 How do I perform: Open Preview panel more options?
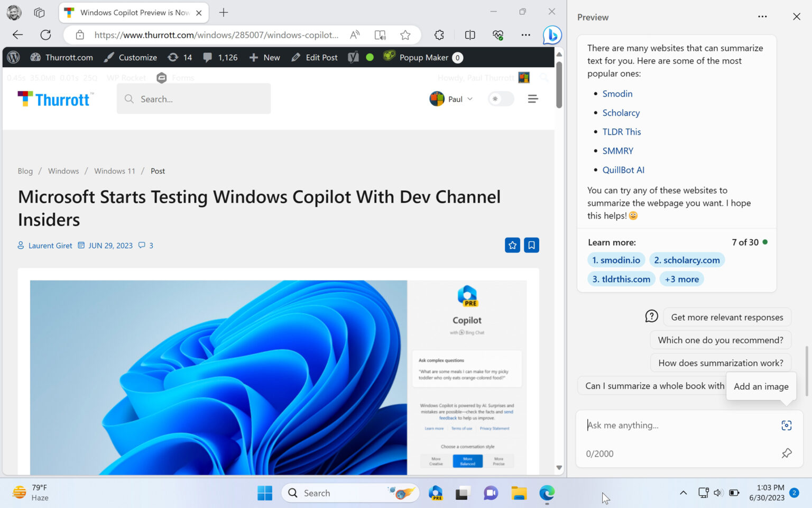pyautogui.click(x=762, y=16)
